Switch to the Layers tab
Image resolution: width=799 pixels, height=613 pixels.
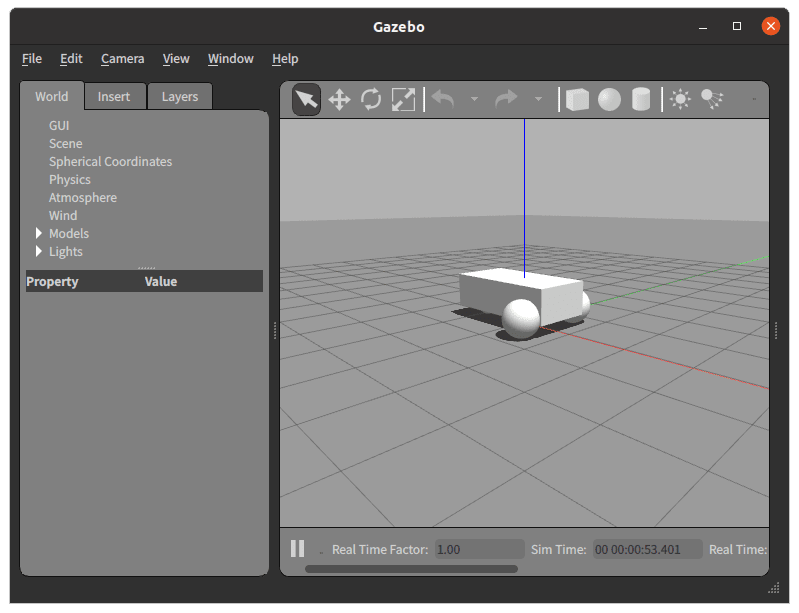[179, 96]
